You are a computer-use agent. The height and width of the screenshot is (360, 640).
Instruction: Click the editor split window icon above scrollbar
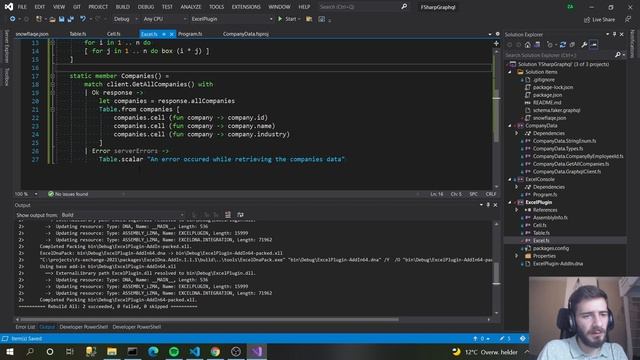pyautogui.click(x=496, y=43)
